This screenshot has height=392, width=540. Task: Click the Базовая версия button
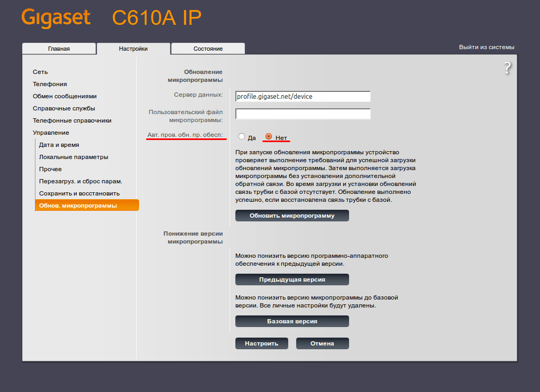pos(292,321)
